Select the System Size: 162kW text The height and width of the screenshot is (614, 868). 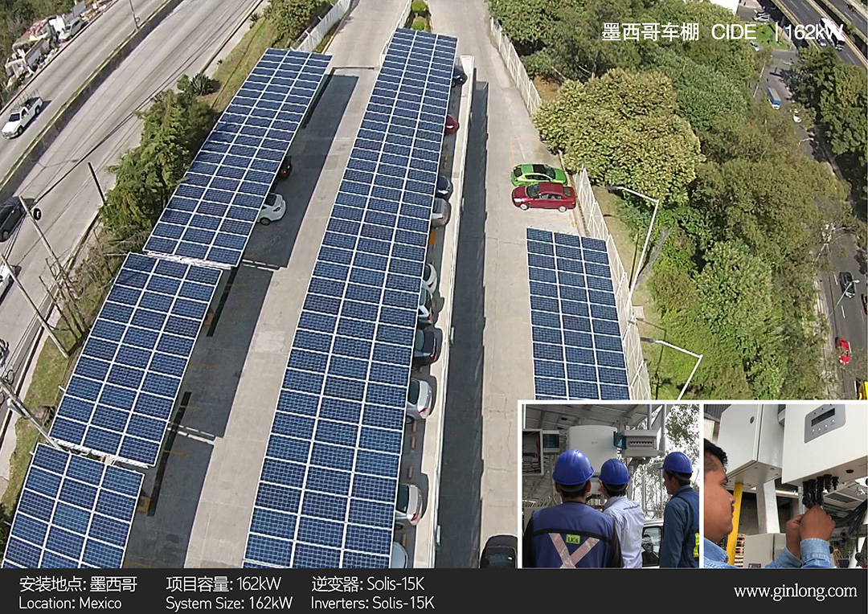tap(229, 603)
